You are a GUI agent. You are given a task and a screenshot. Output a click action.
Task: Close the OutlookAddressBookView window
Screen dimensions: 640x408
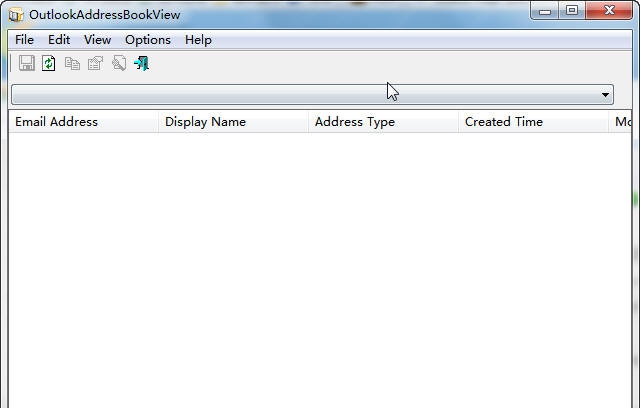point(609,11)
